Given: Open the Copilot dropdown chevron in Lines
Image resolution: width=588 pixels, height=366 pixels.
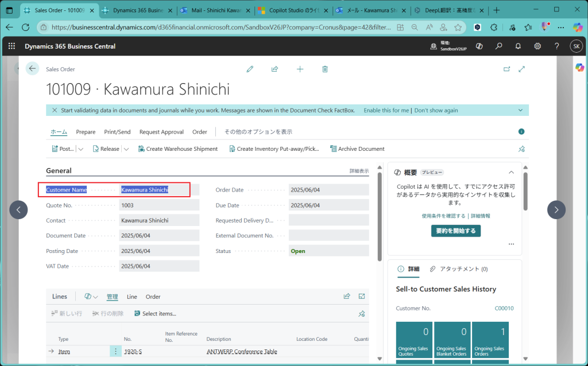Looking at the screenshot, I should tap(96, 297).
